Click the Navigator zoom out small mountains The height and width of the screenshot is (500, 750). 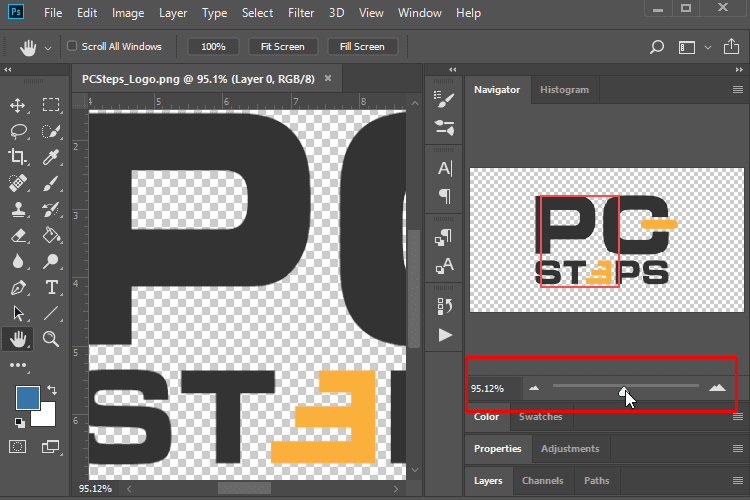[x=534, y=388]
